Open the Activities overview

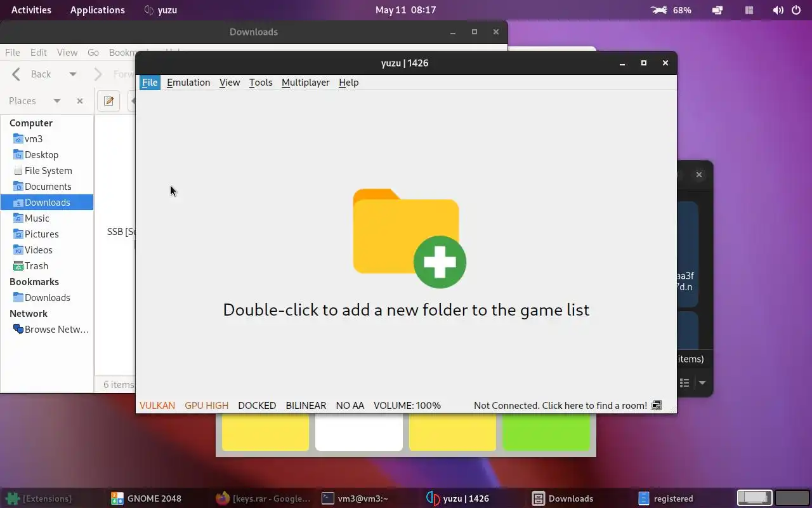click(31, 10)
